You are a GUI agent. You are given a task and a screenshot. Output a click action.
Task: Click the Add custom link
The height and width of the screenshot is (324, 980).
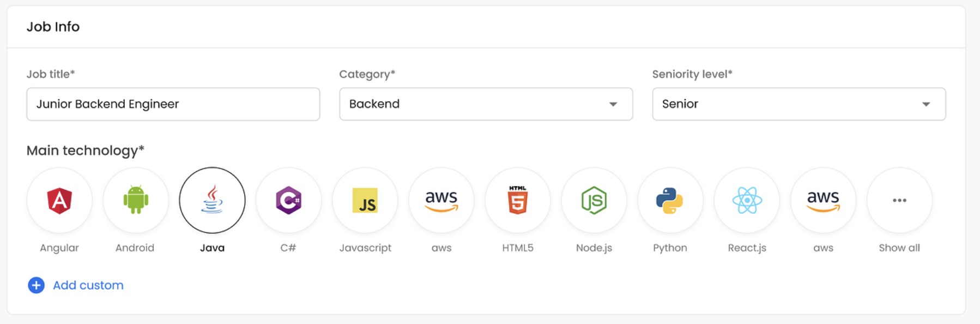coord(76,285)
